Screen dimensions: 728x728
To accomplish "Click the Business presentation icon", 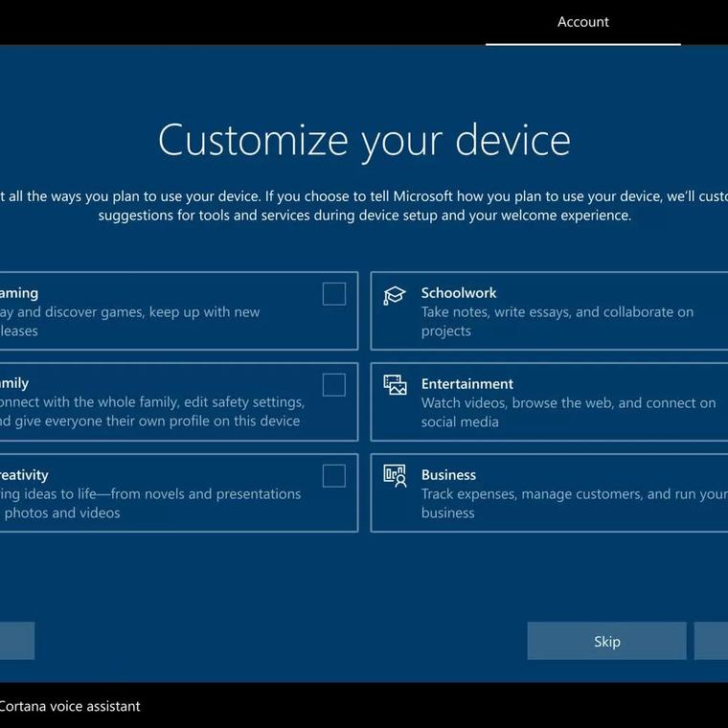I will (395, 476).
